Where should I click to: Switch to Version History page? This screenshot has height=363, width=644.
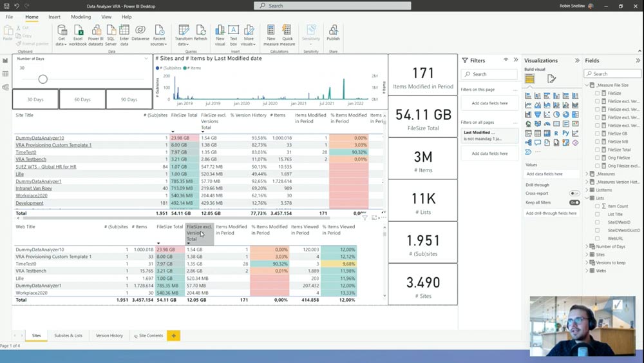coord(109,335)
